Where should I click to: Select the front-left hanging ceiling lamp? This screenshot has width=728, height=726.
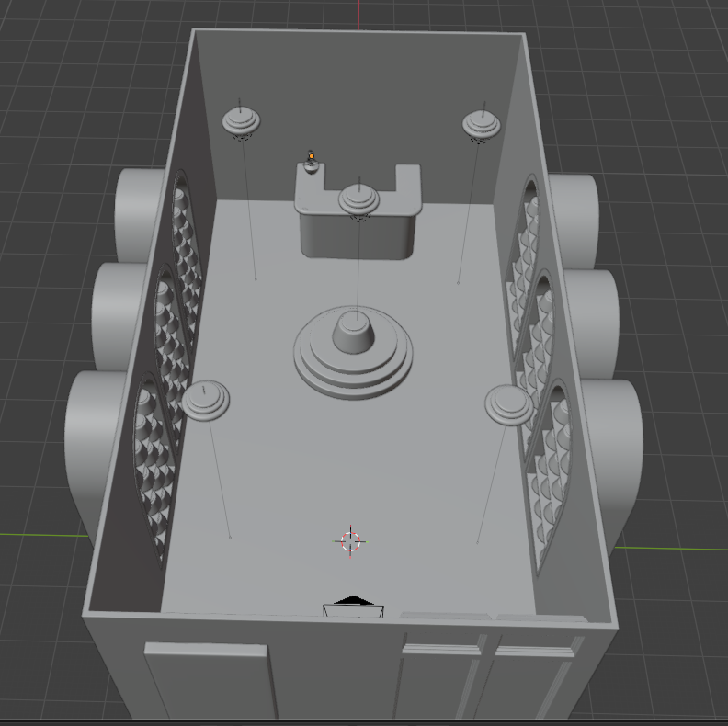[205, 400]
